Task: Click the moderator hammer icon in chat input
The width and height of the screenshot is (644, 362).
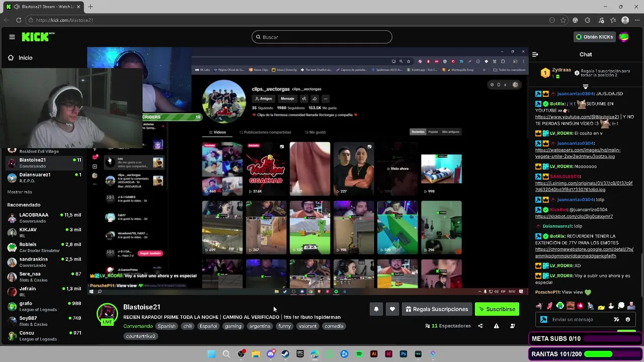Action: (x=543, y=319)
